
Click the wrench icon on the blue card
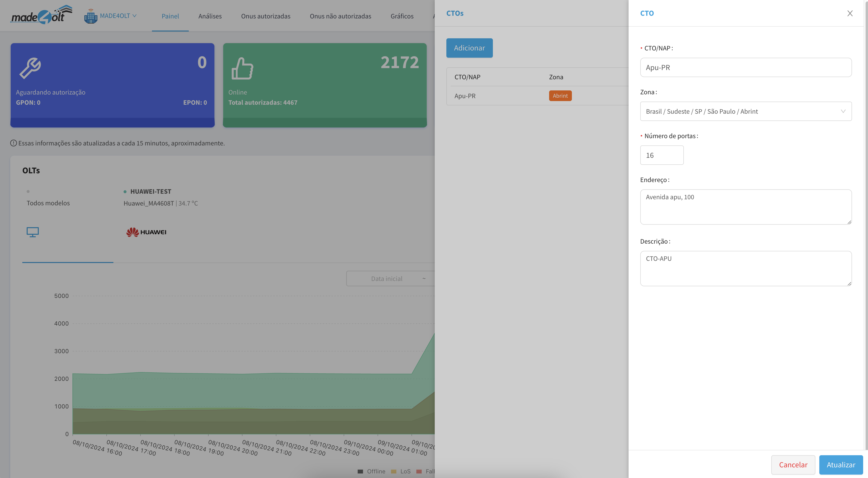tap(30, 68)
